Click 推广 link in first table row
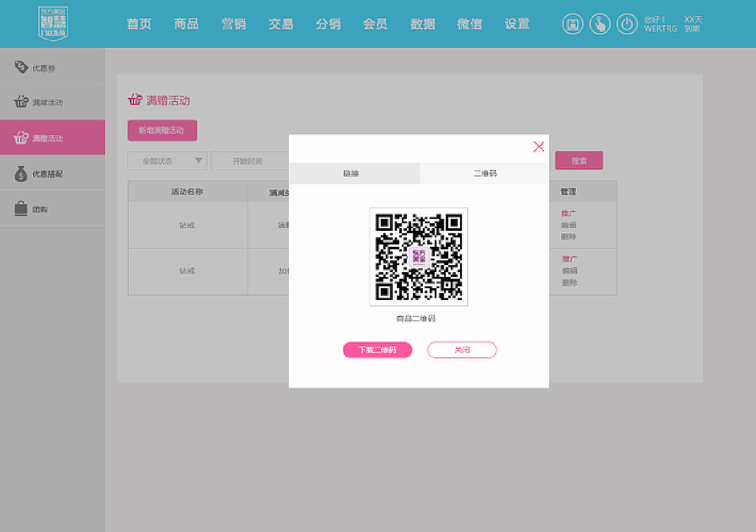The width and height of the screenshot is (756, 532). [x=568, y=213]
